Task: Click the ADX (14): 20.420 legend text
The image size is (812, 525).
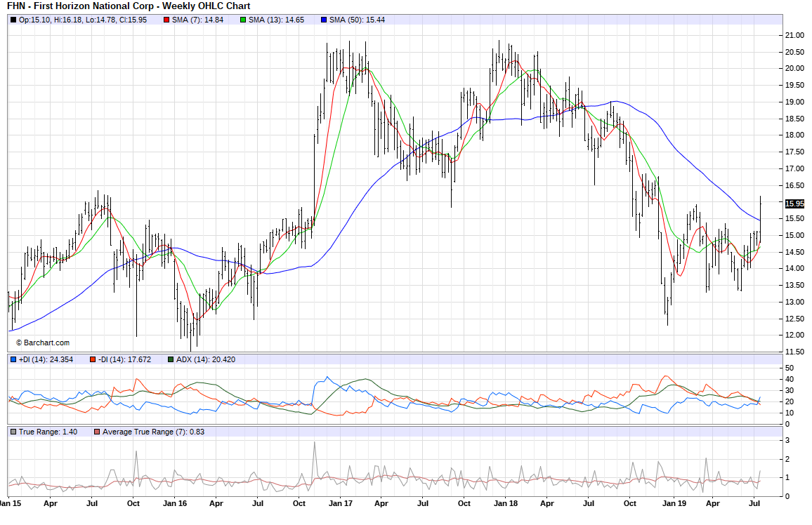Action: 207,359
